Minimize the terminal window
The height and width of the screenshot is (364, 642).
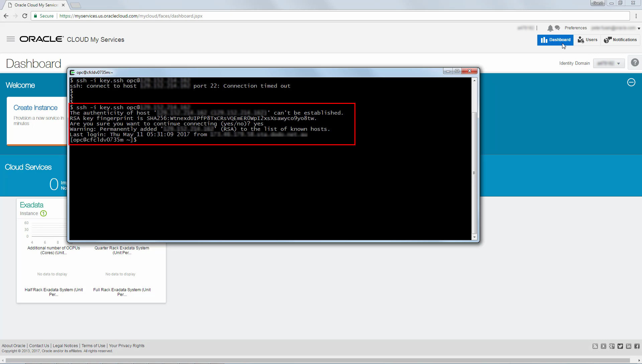448,71
